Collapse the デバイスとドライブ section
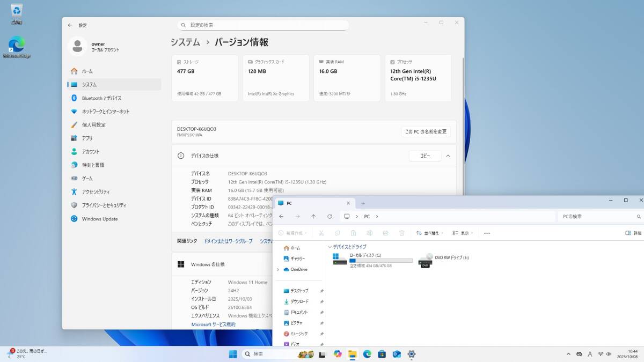The image size is (644, 362). (330, 247)
